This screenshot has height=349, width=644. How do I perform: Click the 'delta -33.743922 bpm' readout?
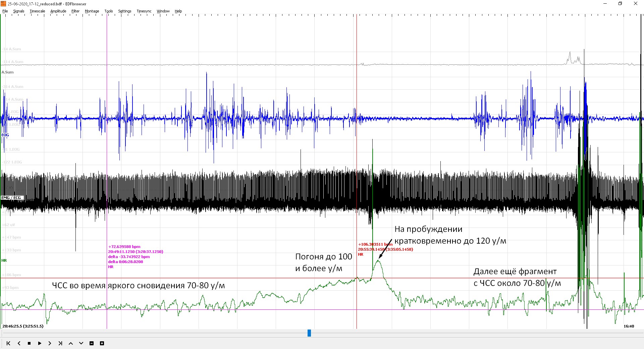pyautogui.click(x=129, y=257)
